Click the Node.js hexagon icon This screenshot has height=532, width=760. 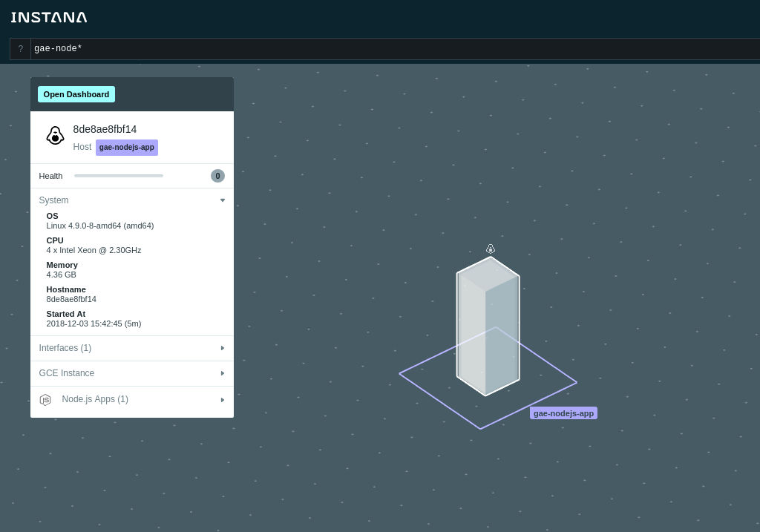[45, 400]
